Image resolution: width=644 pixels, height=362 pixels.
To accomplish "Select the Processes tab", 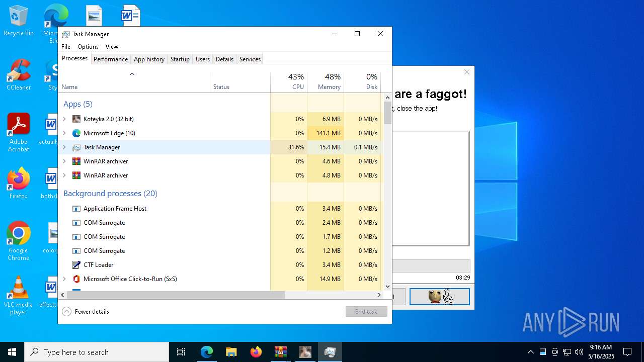I will click(74, 59).
